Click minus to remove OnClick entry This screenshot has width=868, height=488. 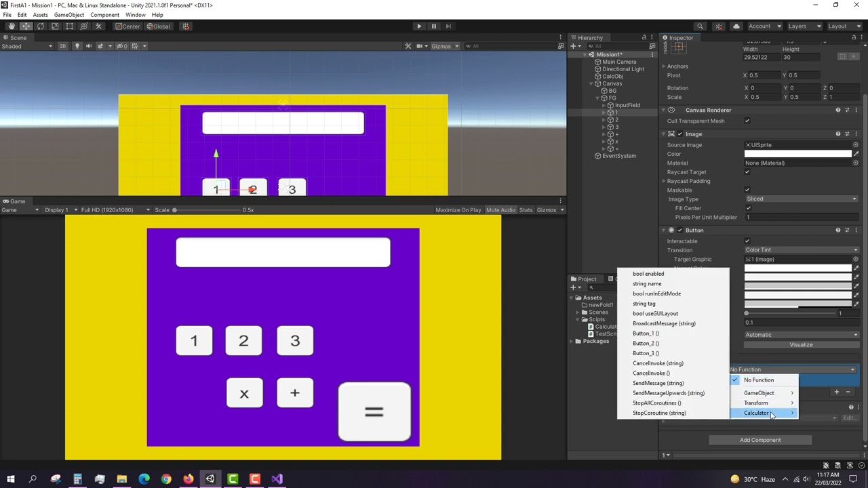(x=848, y=392)
